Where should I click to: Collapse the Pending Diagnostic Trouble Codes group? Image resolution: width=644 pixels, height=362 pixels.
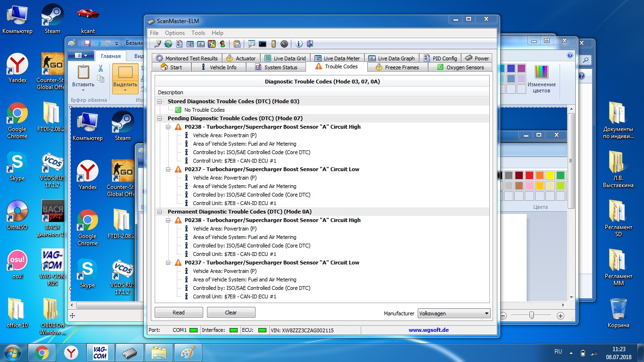point(160,118)
